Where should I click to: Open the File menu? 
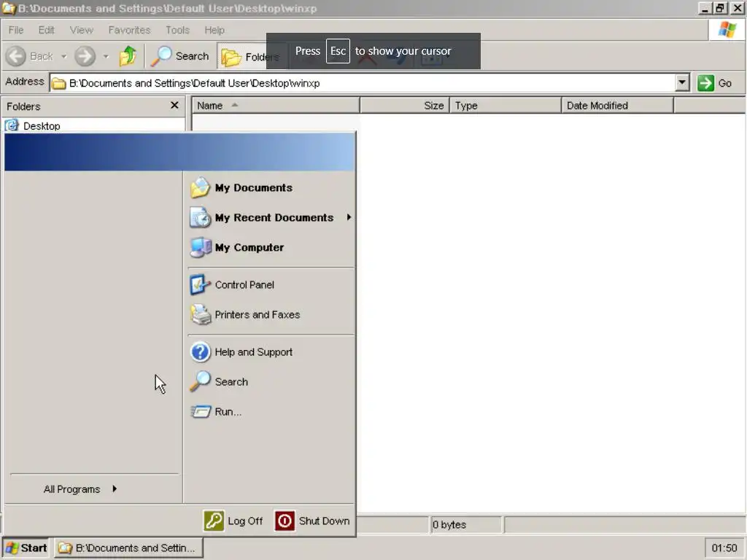point(16,30)
